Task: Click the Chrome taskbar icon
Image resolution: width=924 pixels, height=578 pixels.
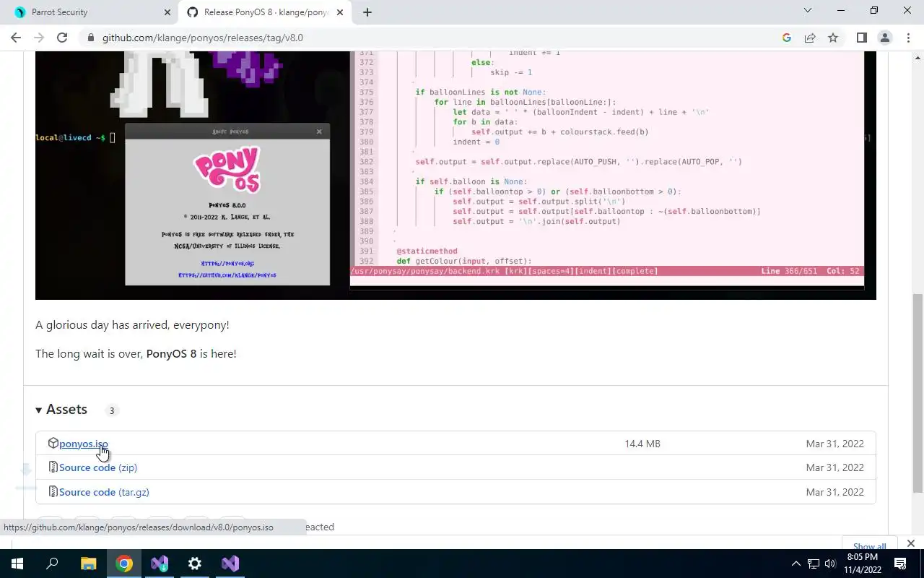Action: click(x=124, y=564)
